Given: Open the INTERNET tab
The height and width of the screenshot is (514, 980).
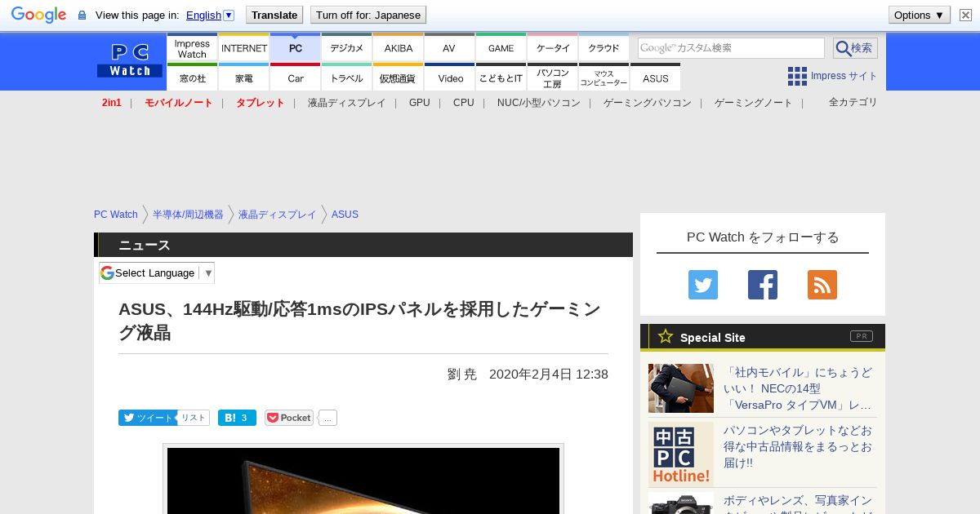Looking at the screenshot, I should coord(244,47).
